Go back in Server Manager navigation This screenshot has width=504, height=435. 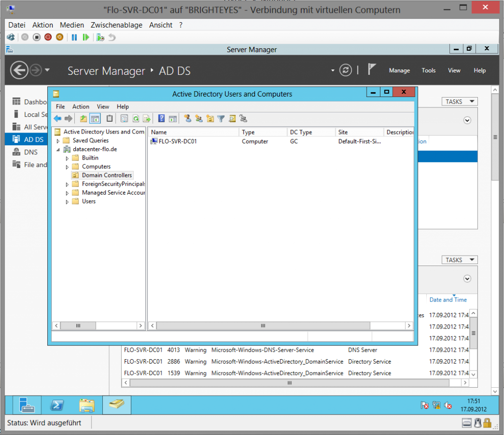coord(19,70)
